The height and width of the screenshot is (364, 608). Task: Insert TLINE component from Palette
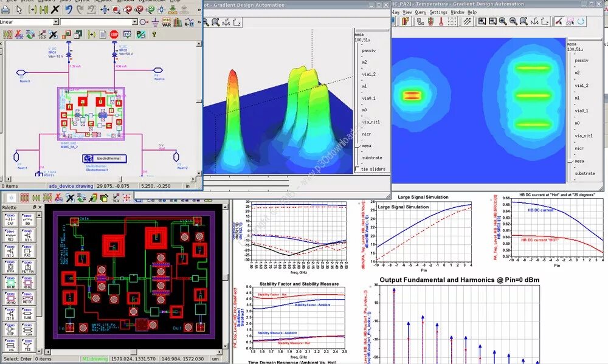click(x=27, y=314)
